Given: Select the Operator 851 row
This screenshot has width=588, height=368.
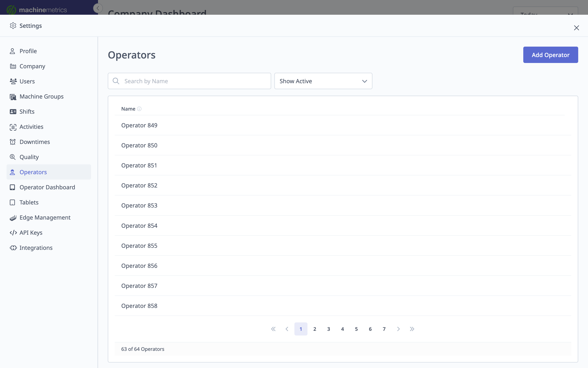Looking at the screenshot, I should click(x=343, y=165).
